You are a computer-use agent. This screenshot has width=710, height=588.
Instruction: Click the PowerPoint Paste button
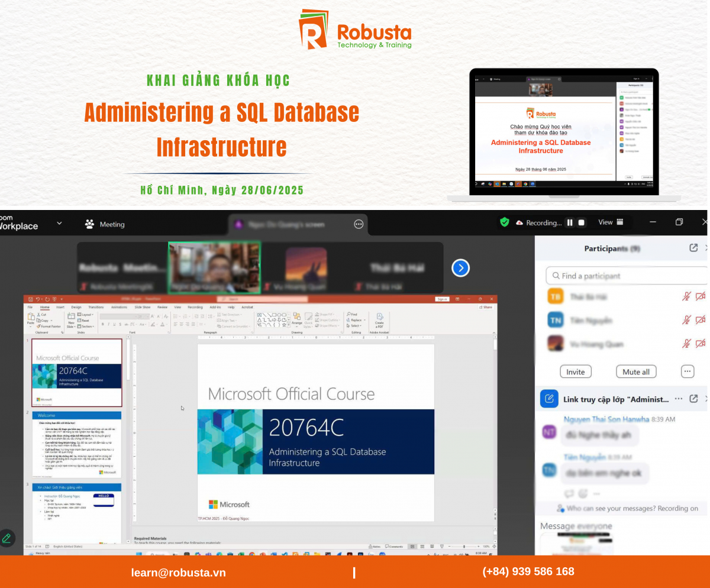point(30,320)
